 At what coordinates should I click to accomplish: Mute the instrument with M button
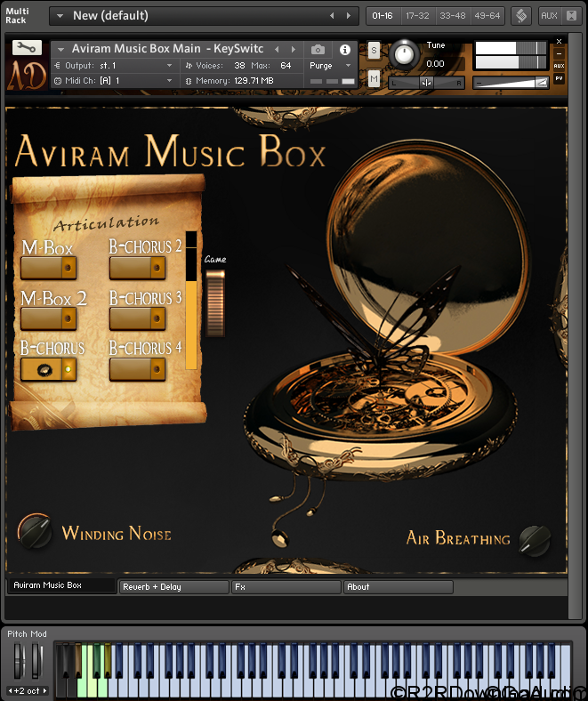[x=374, y=80]
